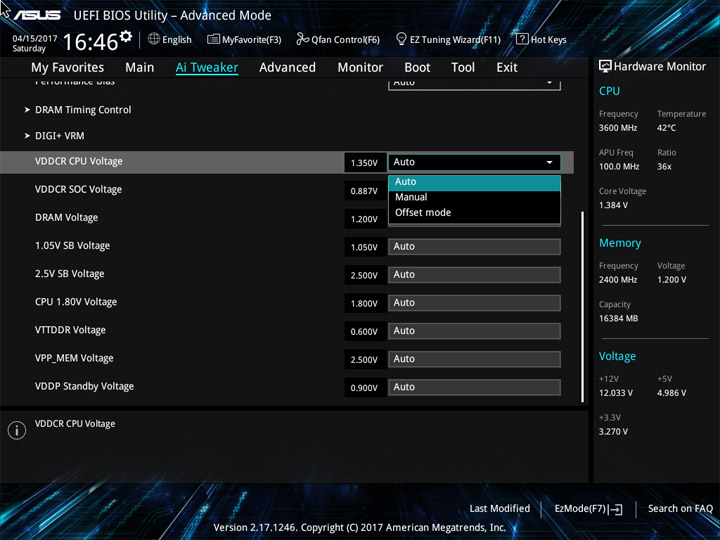Click the CPU 1.80V Voltage Auto field
This screenshot has width=720, height=540.
pyautogui.click(x=474, y=303)
